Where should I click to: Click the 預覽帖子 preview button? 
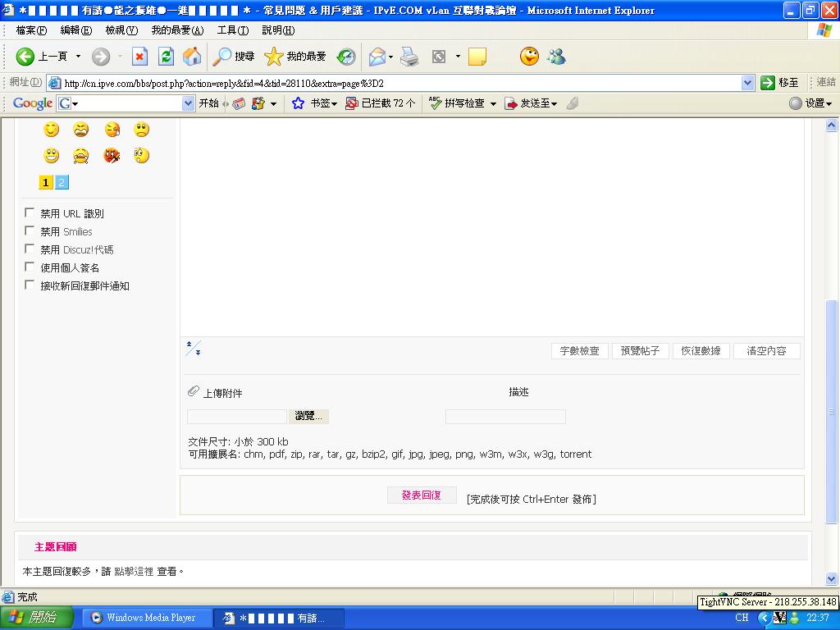point(640,351)
